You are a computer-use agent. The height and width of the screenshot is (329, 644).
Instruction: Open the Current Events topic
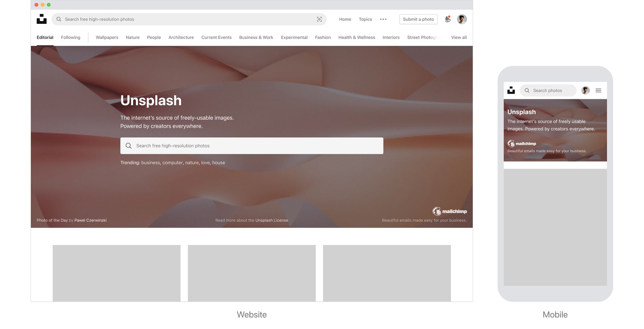tap(216, 37)
